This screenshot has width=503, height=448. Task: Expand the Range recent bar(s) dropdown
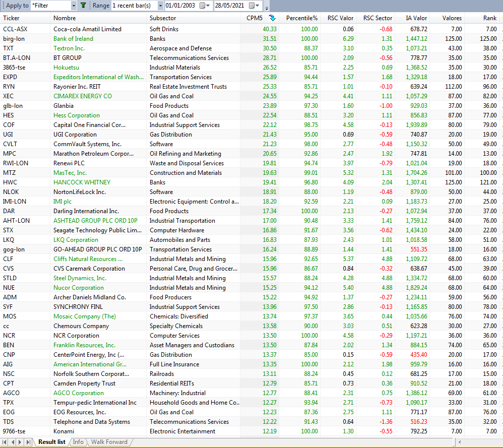(160, 6)
